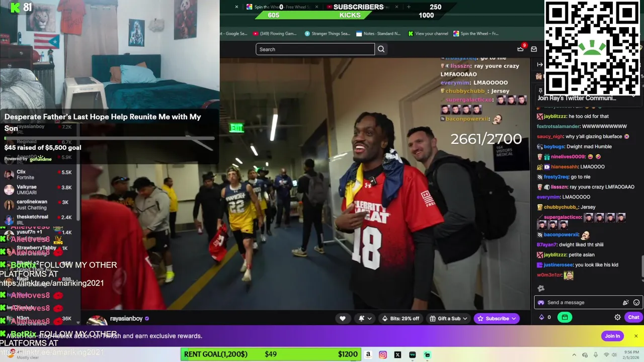Click the gofundme donation progress bar
This screenshot has height=362, width=644.
pos(110,138)
